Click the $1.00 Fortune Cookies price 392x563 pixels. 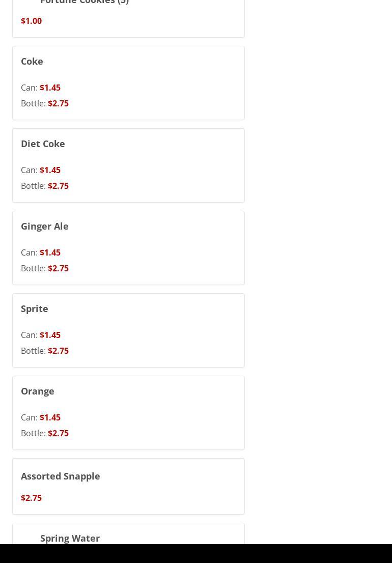[x=31, y=21]
